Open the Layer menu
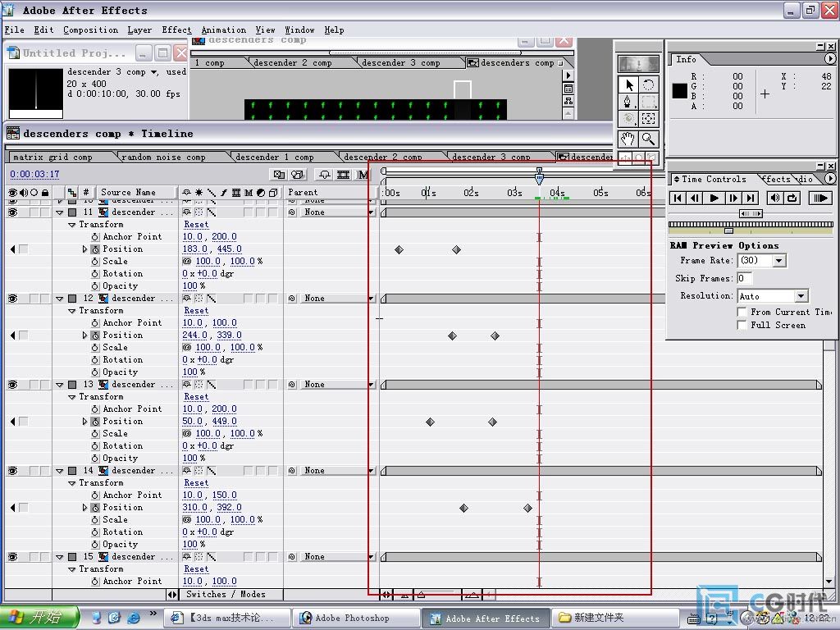Image resolution: width=840 pixels, height=630 pixels. coord(139,30)
